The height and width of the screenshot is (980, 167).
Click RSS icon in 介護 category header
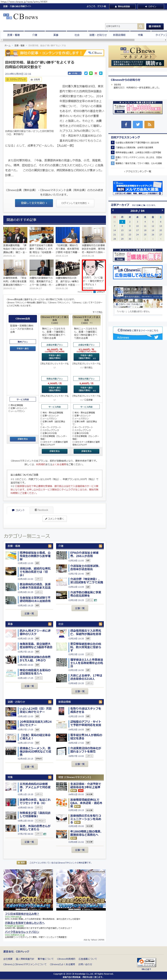(100, 546)
